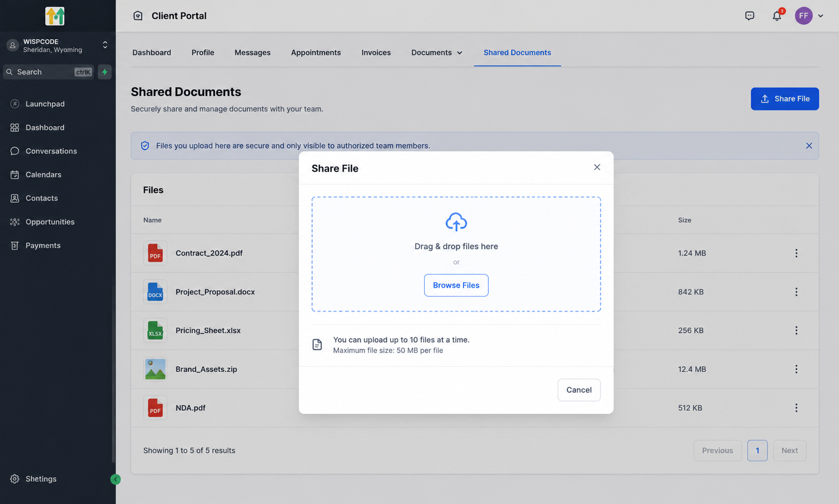Screen dimensions: 839x504
Task: Open notifications bell with badge
Action: pyautogui.click(x=777, y=16)
